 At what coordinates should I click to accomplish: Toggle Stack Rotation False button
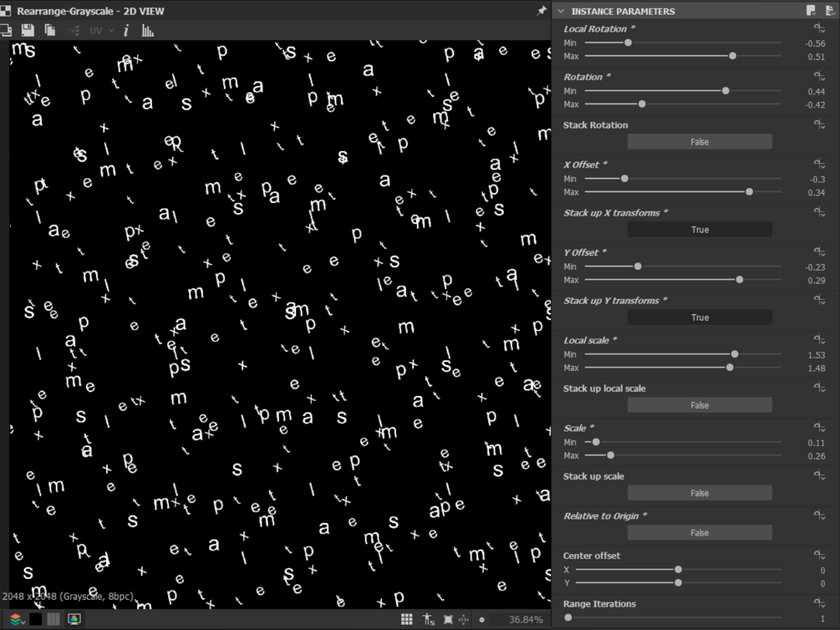(x=700, y=142)
